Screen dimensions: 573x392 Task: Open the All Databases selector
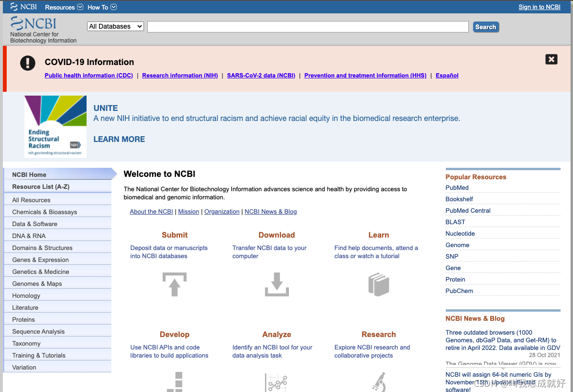[x=115, y=26]
